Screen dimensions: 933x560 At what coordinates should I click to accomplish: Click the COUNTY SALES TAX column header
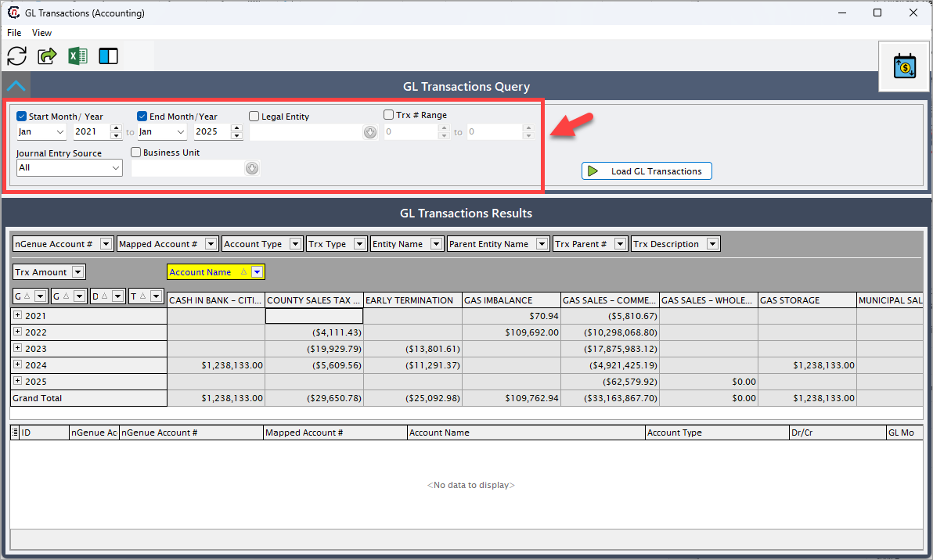tap(314, 300)
